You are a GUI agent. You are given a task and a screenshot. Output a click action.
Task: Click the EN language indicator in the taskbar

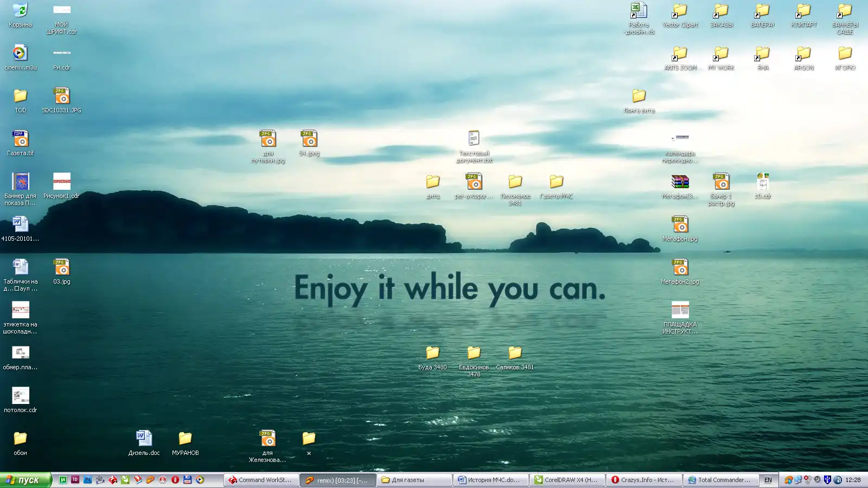click(x=768, y=480)
